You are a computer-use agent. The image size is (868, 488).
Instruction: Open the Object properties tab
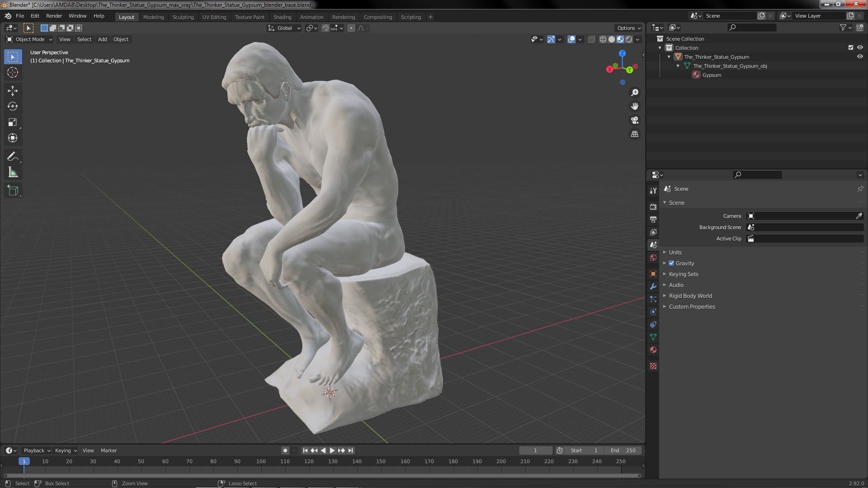pos(653,273)
